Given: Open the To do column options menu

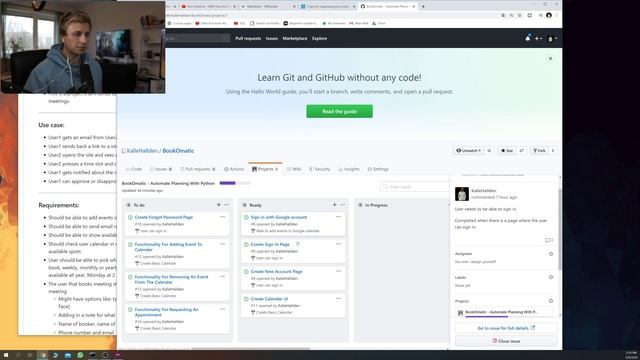Looking at the screenshot, I should click(227, 205).
